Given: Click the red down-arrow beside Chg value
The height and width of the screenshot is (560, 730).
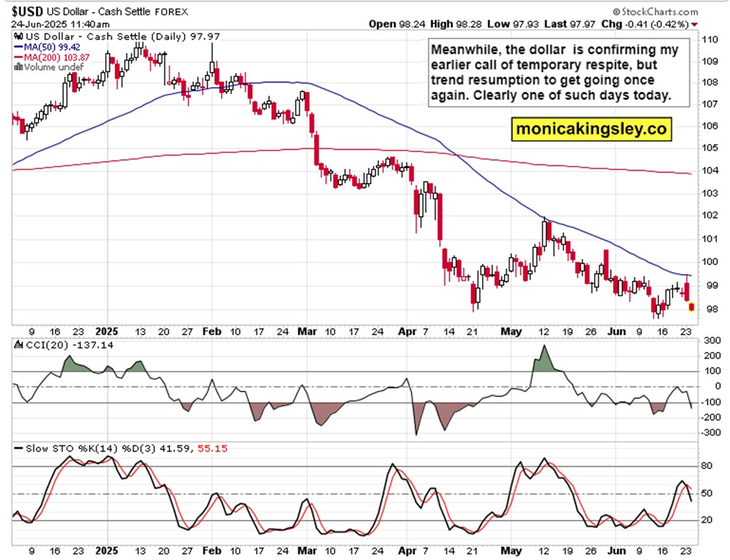Looking at the screenshot, I should [694, 24].
